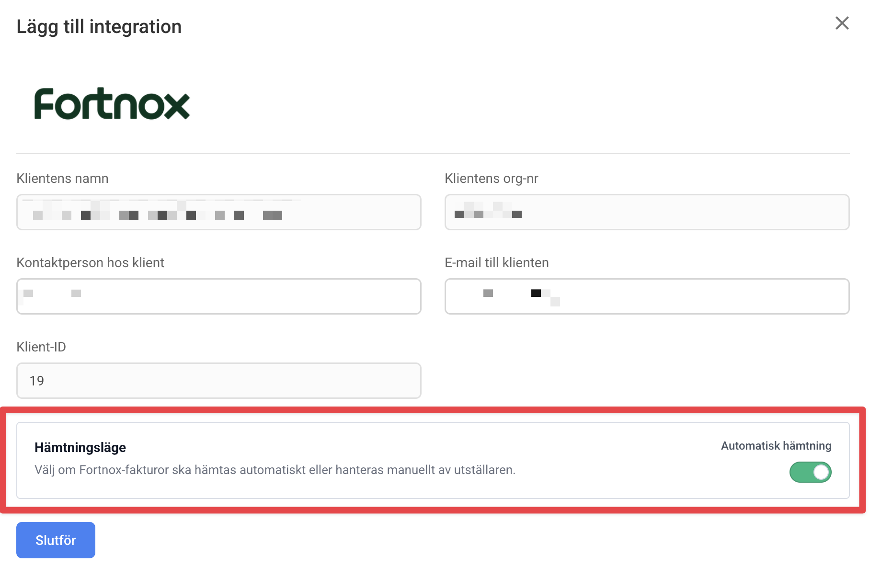
Task: Close the Lägg till integration dialog
Action: 842,23
